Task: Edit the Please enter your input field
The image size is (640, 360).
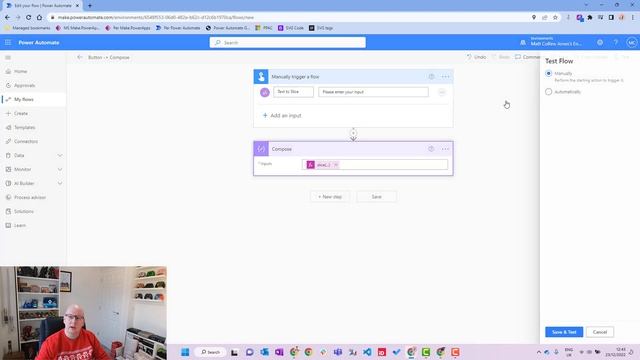Action: (x=373, y=92)
